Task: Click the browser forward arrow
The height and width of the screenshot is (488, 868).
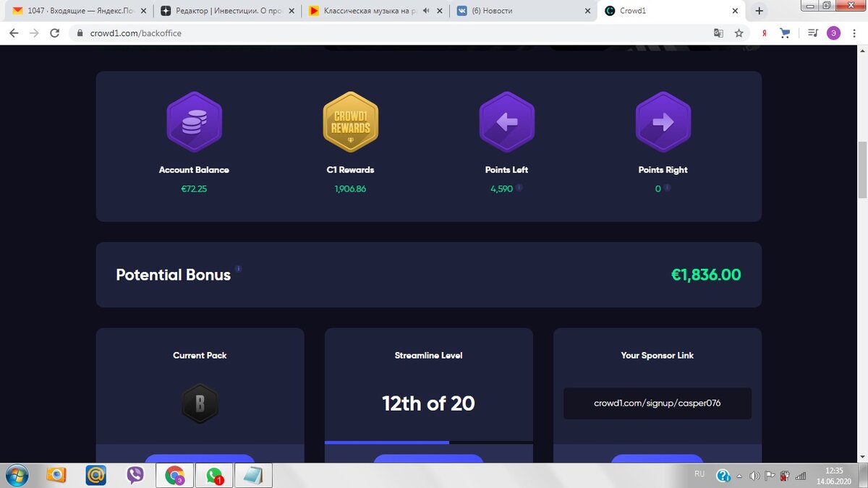Action: [x=34, y=33]
